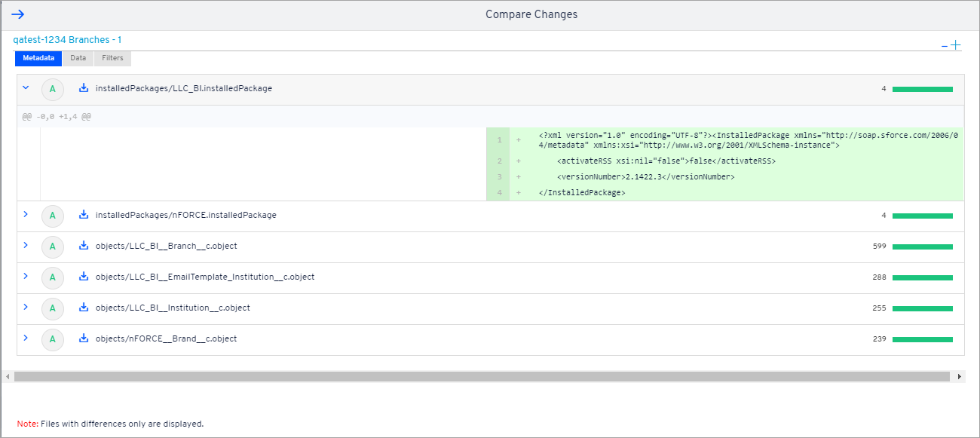Image resolution: width=980 pixels, height=438 pixels.
Task: Download objects/LLC_BI__EmailTemplate_Institution__c.object file
Action: [x=82, y=277]
